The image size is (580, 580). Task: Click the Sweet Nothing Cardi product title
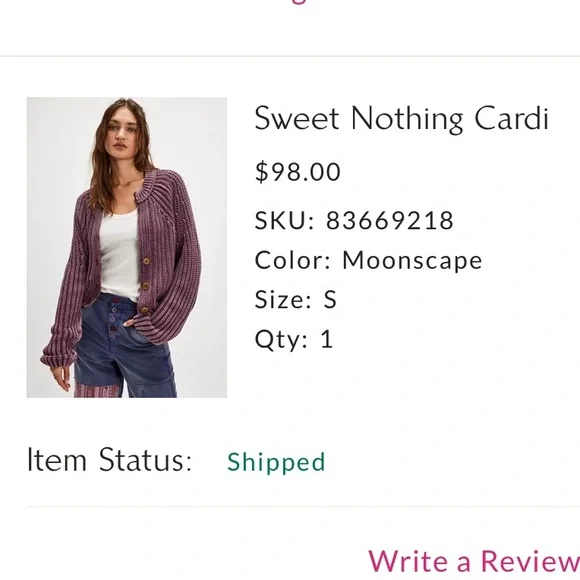click(402, 119)
